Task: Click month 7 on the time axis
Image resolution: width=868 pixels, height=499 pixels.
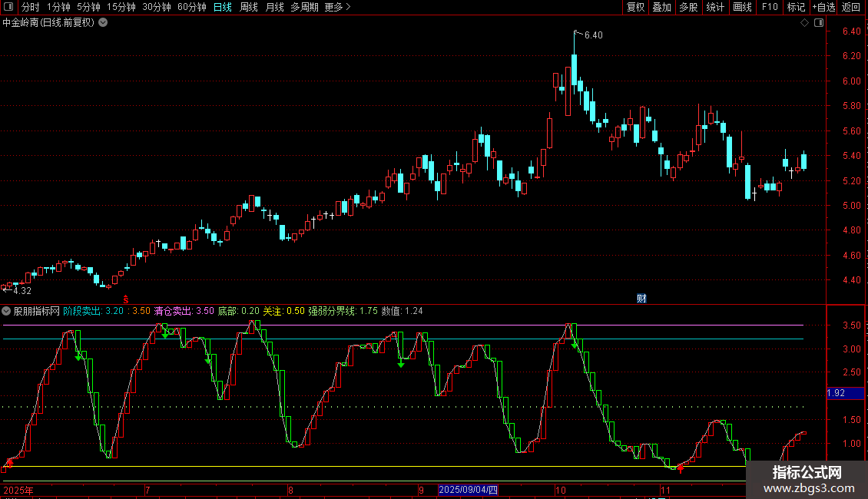Action: tap(147, 490)
